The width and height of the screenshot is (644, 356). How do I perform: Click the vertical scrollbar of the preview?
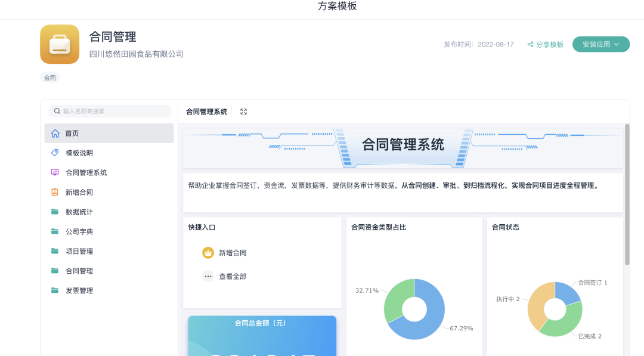(627, 194)
